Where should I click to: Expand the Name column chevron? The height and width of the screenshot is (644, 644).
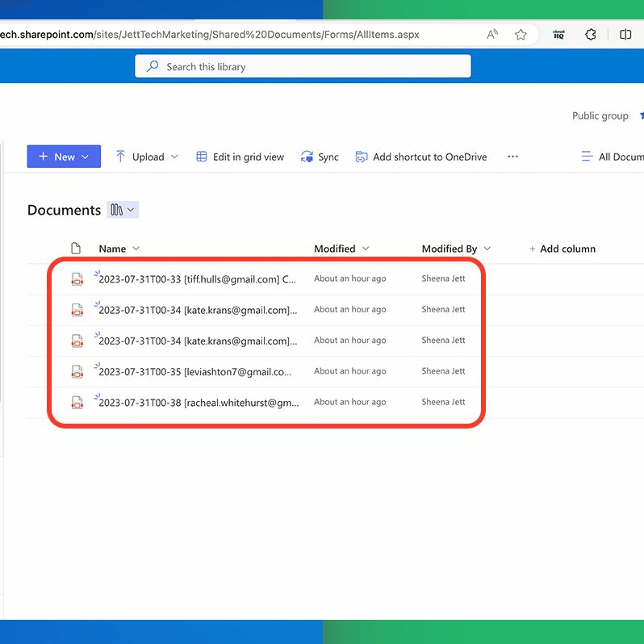coord(136,248)
